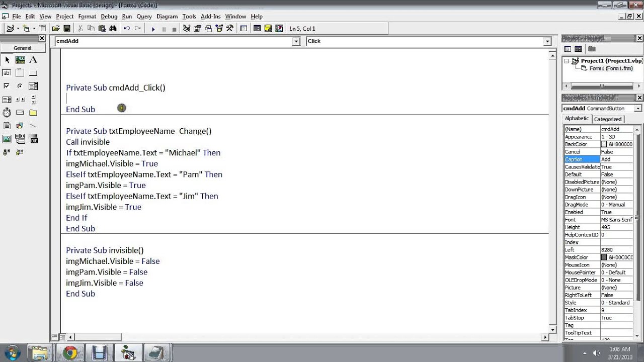644x362 pixels.
Task: Select the Frame control tool
Action: [x=20, y=73]
